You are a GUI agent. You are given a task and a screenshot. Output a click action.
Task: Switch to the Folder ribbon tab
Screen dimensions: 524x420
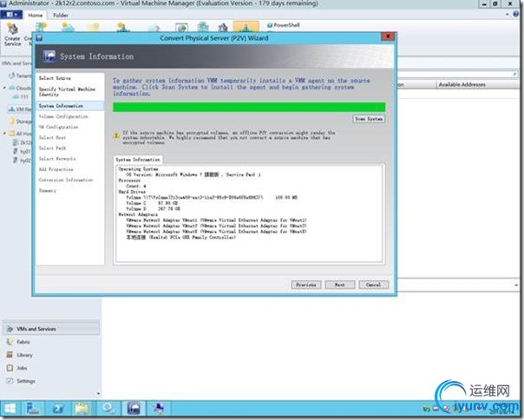tap(61, 15)
